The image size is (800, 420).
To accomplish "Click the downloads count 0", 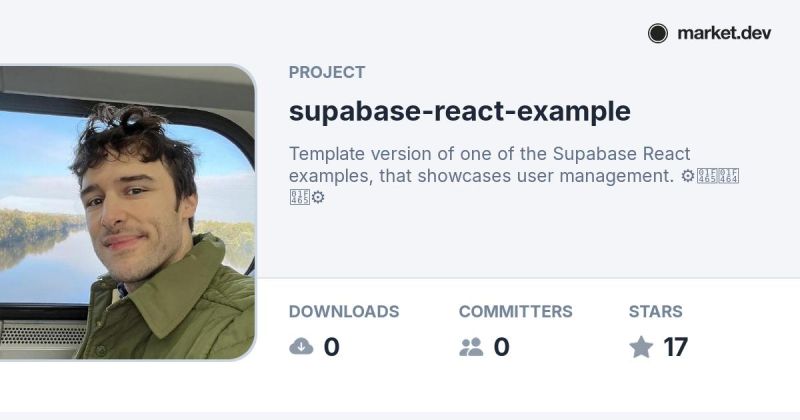I will (x=332, y=347).
